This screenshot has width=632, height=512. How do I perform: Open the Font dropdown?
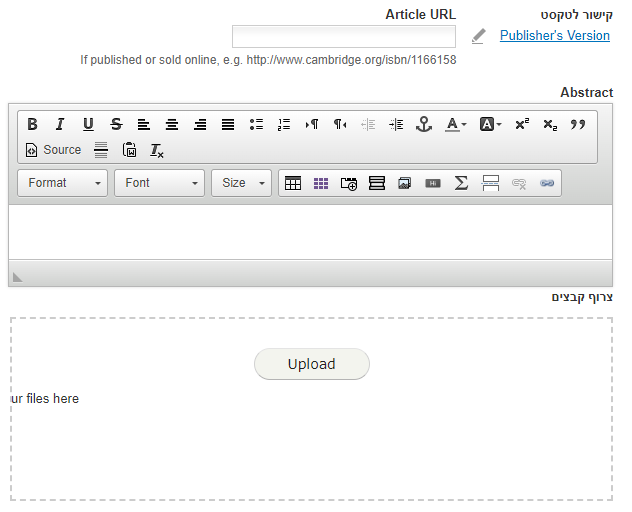[160, 183]
